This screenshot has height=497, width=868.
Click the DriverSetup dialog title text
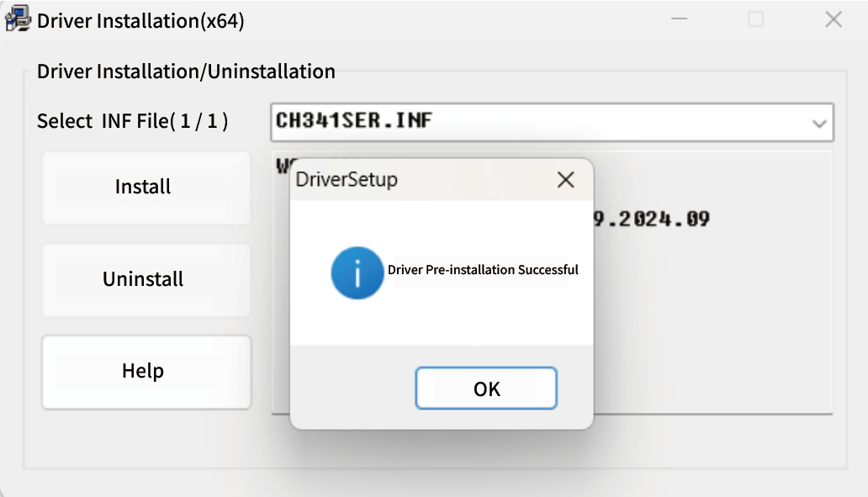[x=347, y=179]
